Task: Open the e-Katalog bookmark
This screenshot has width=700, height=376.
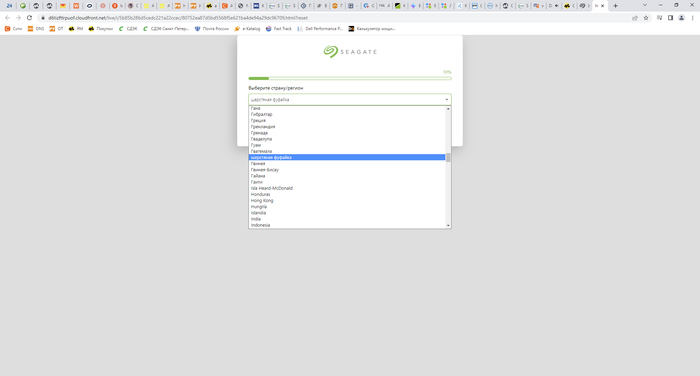Action: [247, 29]
